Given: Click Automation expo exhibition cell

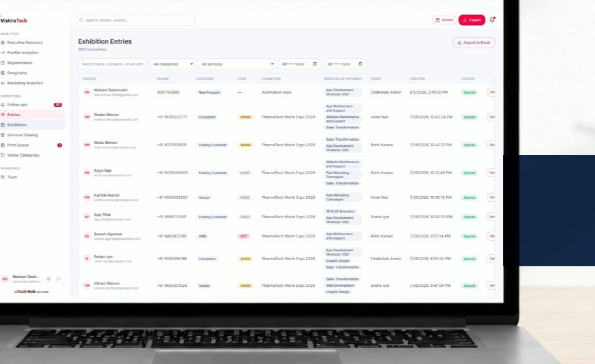Looking at the screenshot, I should click(x=276, y=92).
